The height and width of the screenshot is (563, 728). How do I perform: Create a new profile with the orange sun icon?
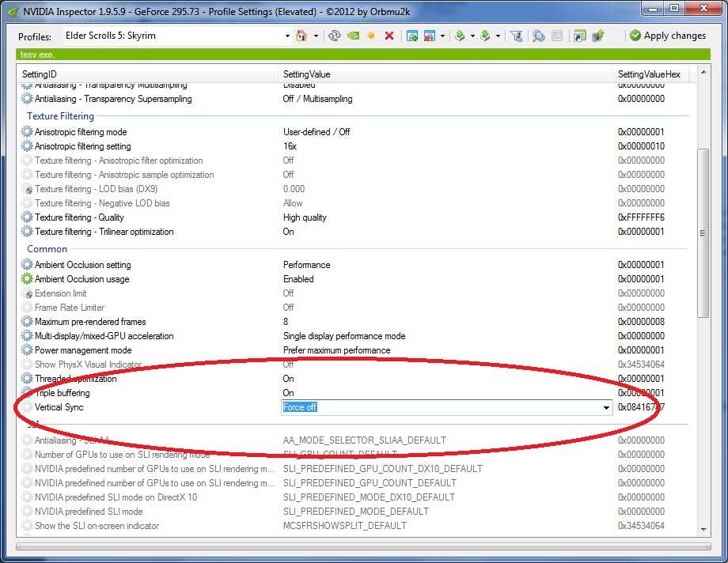[371, 36]
